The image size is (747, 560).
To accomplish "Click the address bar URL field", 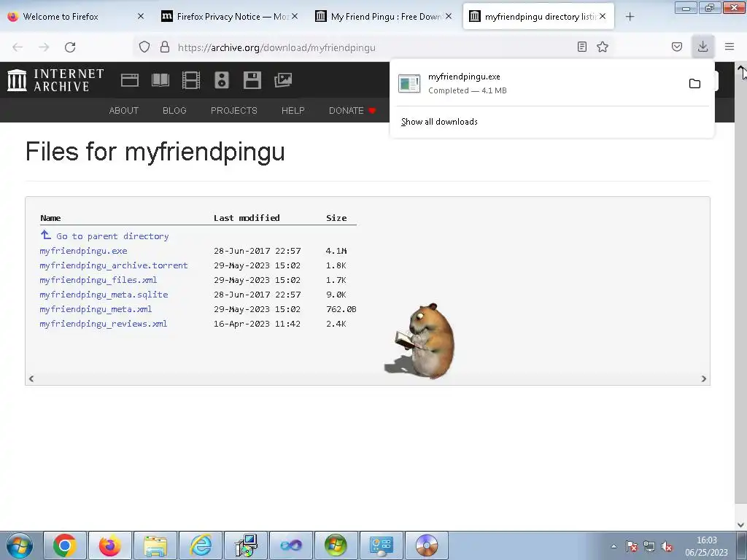I will tap(371, 47).
